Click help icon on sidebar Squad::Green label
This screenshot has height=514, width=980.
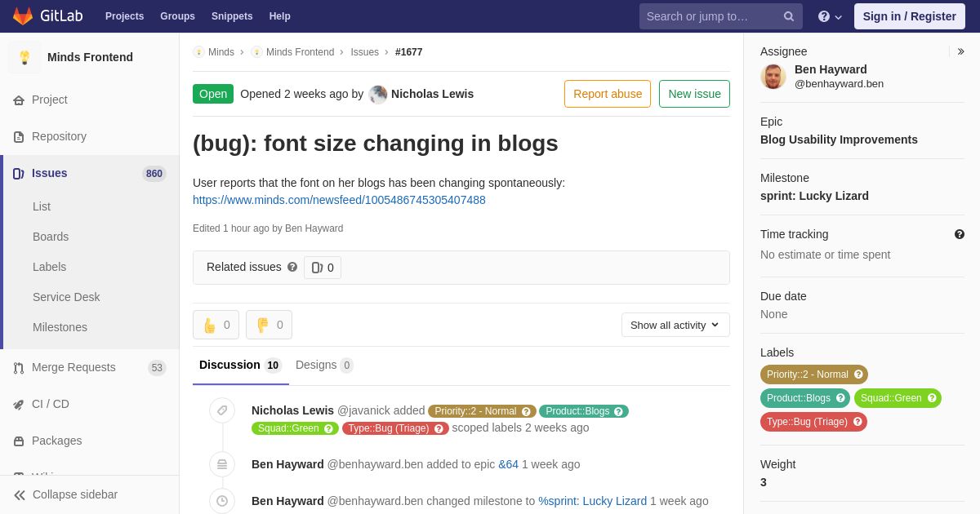(x=932, y=398)
